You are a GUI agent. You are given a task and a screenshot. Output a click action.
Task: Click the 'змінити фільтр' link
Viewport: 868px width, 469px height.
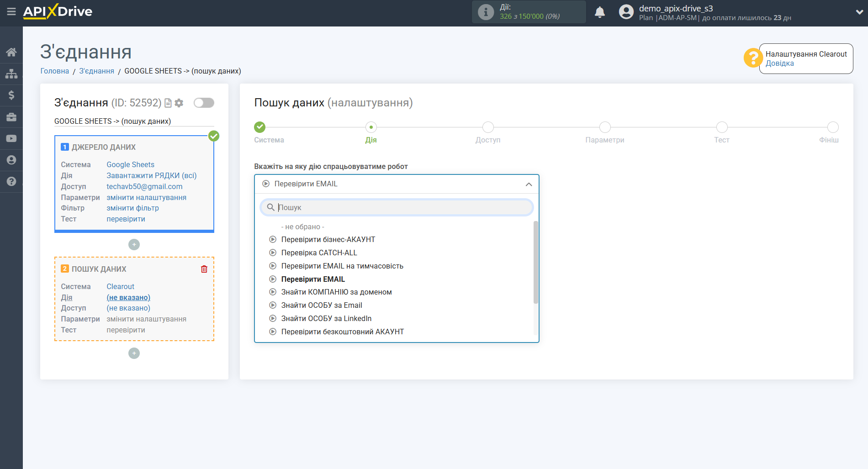[x=132, y=208]
